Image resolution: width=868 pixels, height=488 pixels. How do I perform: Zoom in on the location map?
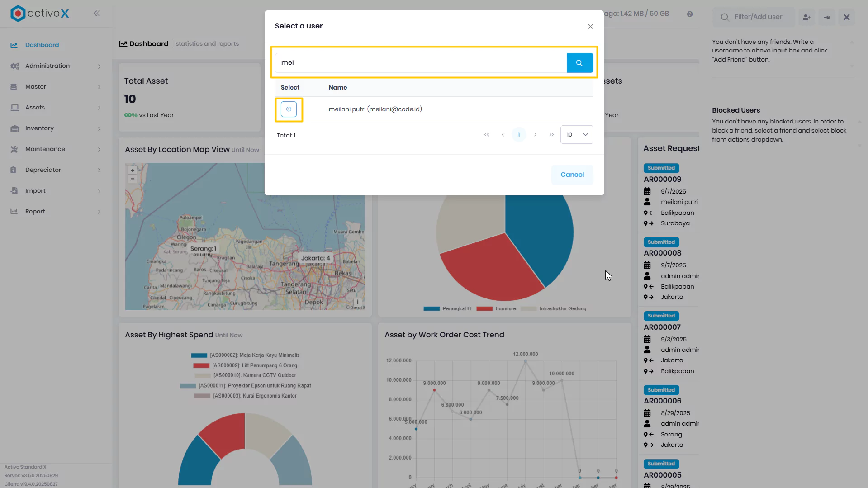click(x=133, y=170)
